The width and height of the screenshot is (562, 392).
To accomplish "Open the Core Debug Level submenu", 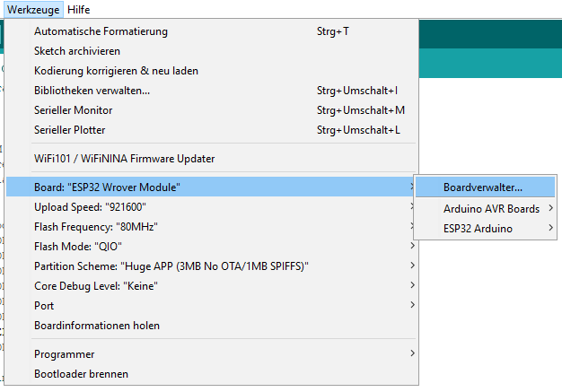I will pyautogui.click(x=212, y=285).
